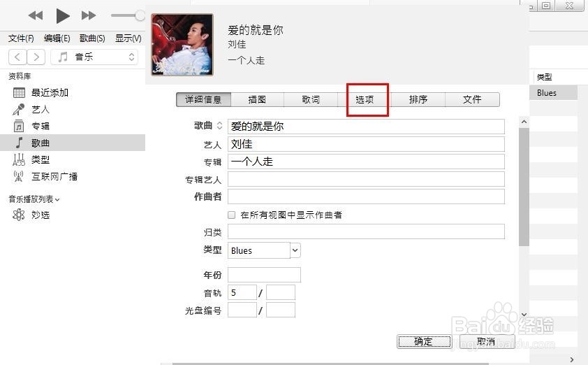Click the microphone icon beside 艺人
588x365 pixels.
pyautogui.click(x=18, y=109)
